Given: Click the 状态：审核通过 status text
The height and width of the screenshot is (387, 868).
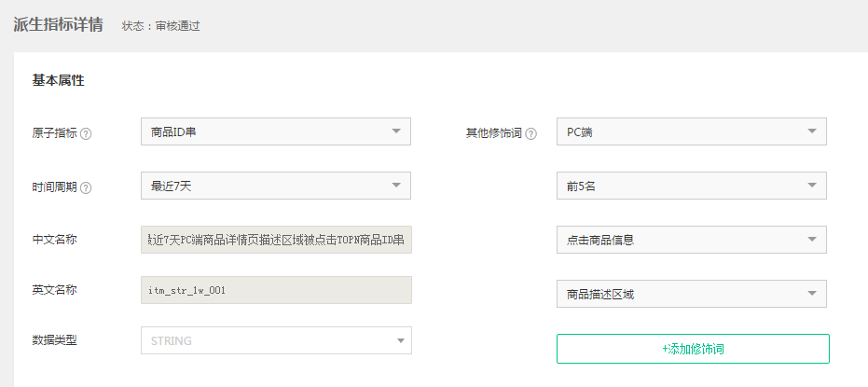Looking at the screenshot, I should tap(160, 26).
